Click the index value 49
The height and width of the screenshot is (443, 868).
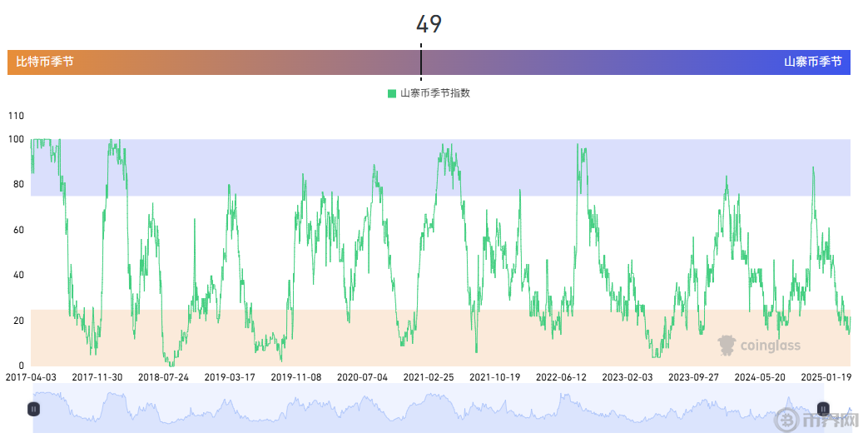tap(429, 24)
